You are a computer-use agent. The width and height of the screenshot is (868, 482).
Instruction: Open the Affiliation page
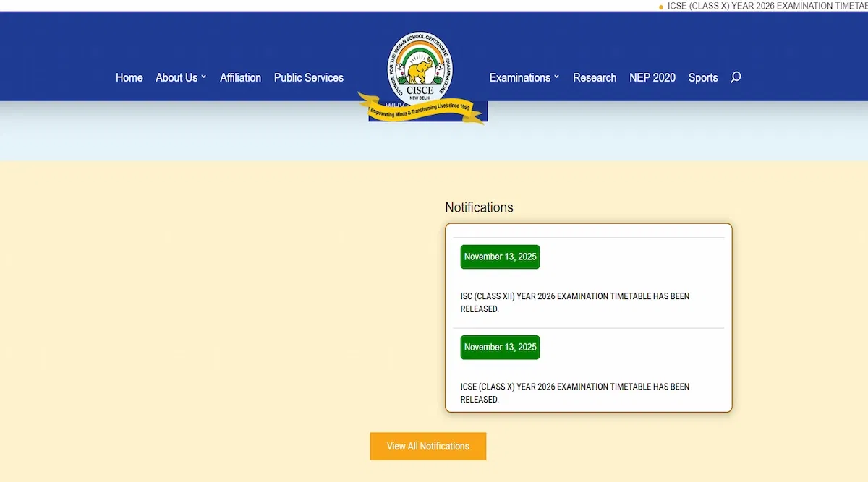coord(240,77)
